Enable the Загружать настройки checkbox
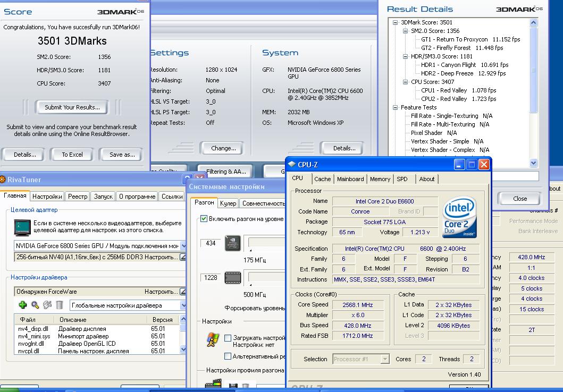 click(x=228, y=338)
